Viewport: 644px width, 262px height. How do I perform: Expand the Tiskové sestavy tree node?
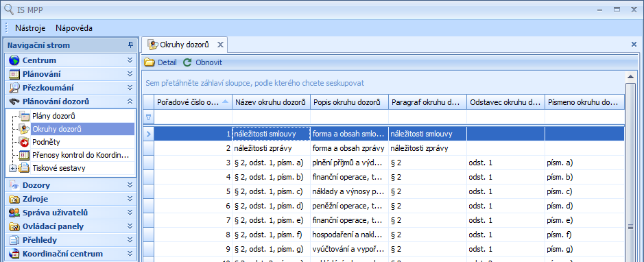click(x=12, y=168)
